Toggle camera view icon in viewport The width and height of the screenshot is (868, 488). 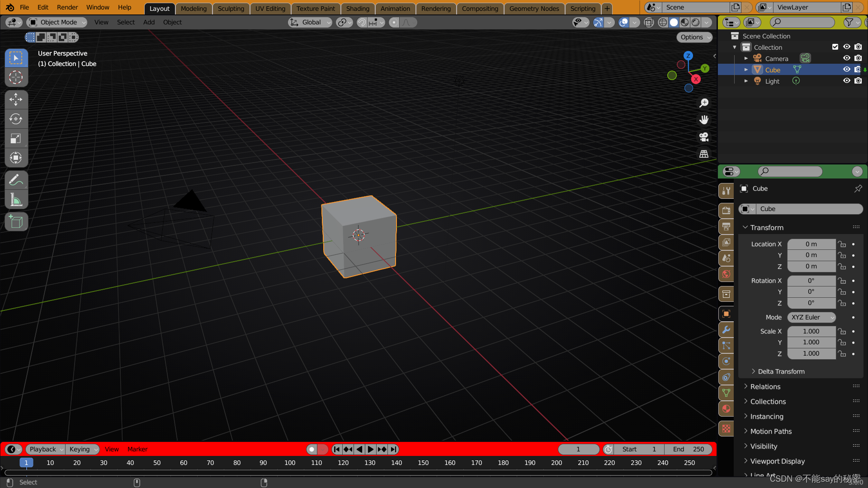pos(704,137)
